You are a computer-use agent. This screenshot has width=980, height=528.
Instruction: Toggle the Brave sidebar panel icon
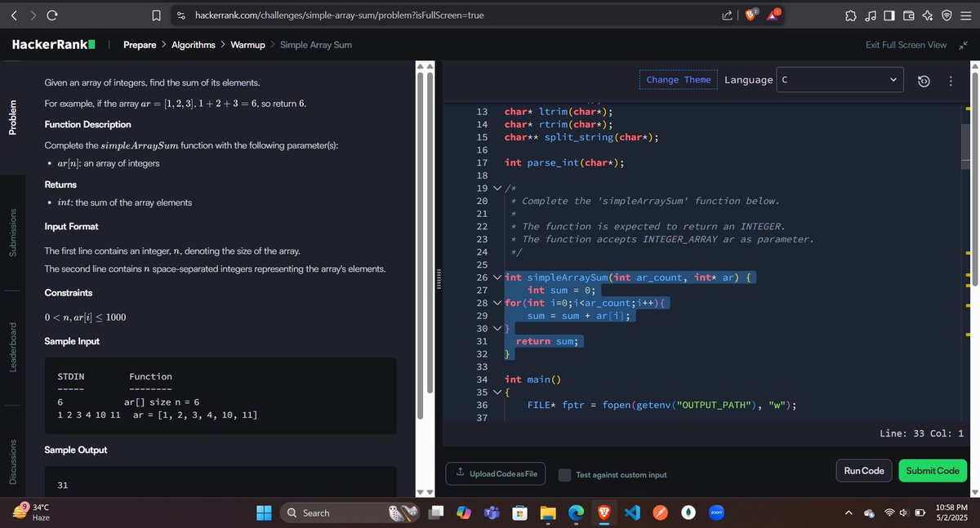pos(889,16)
